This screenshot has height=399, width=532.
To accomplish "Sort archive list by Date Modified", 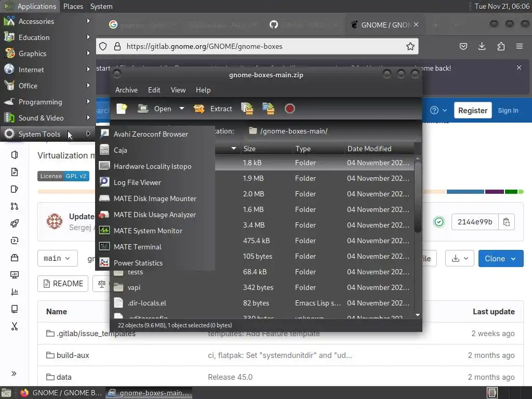I will point(379,149).
